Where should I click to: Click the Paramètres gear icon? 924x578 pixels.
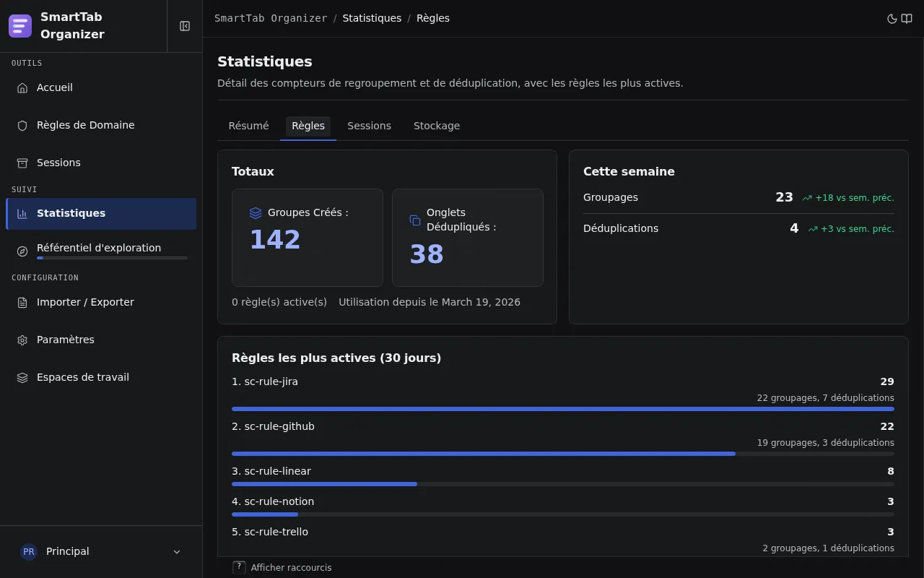[22, 340]
